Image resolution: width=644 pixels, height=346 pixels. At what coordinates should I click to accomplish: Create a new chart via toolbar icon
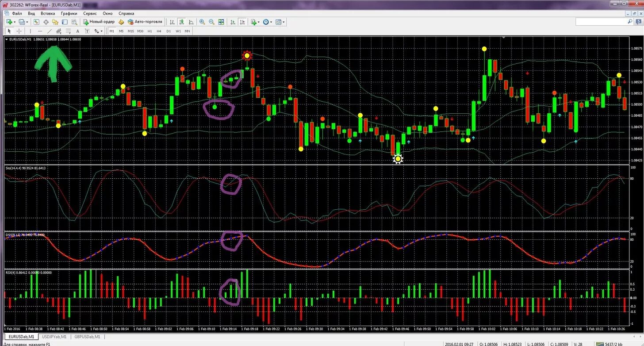[8, 22]
